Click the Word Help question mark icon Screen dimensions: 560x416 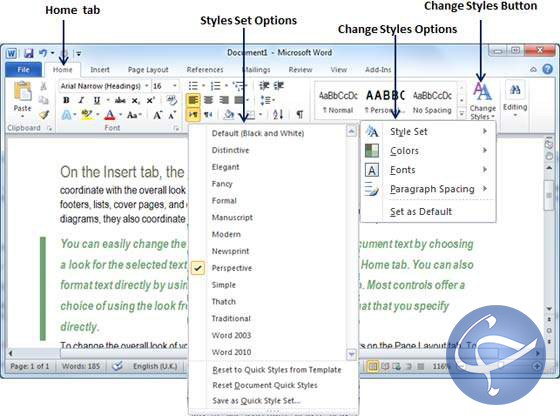pos(548,69)
